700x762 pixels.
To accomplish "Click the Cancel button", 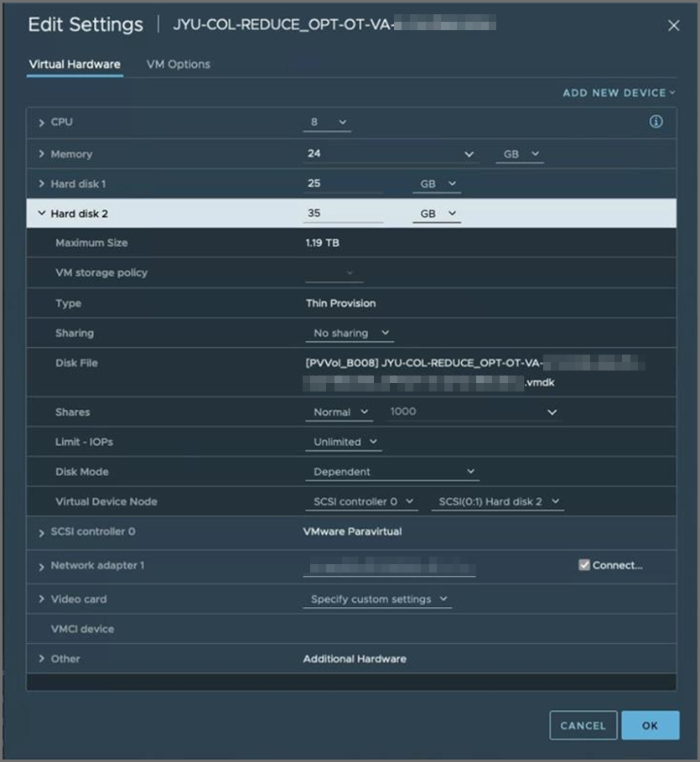I will pyautogui.click(x=583, y=725).
